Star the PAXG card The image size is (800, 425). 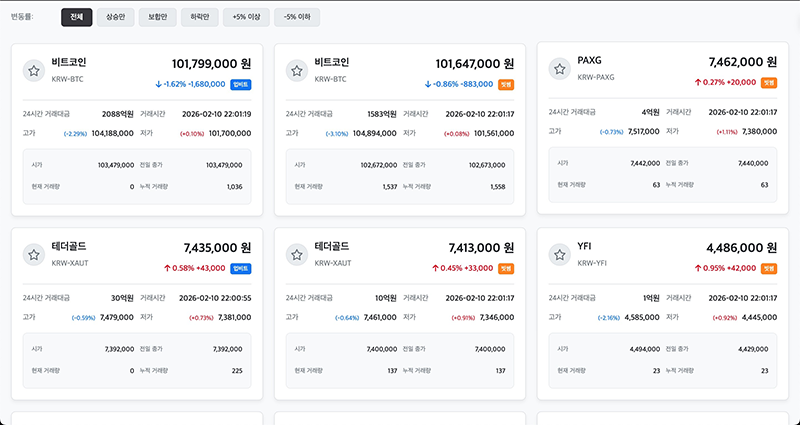pos(560,69)
